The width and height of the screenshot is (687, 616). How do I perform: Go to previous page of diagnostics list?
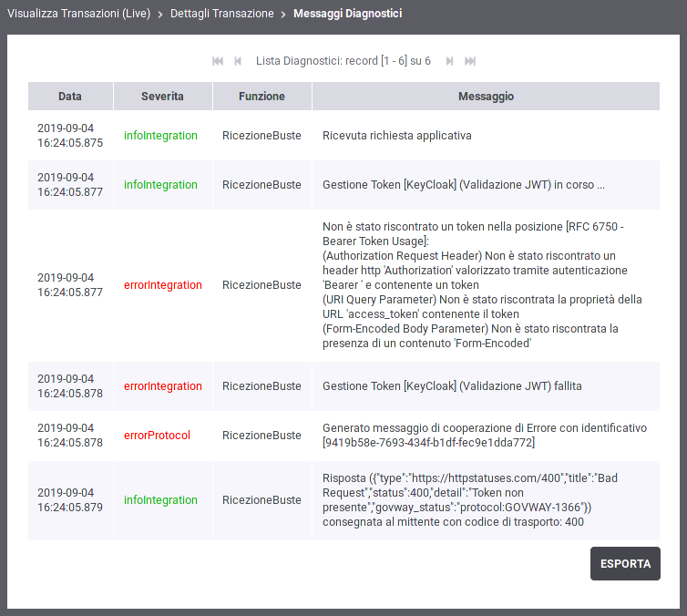pyautogui.click(x=238, y=61)
